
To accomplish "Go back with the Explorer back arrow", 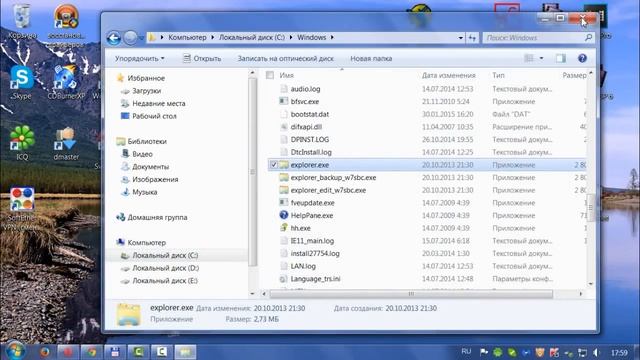I will coord(113,38).
